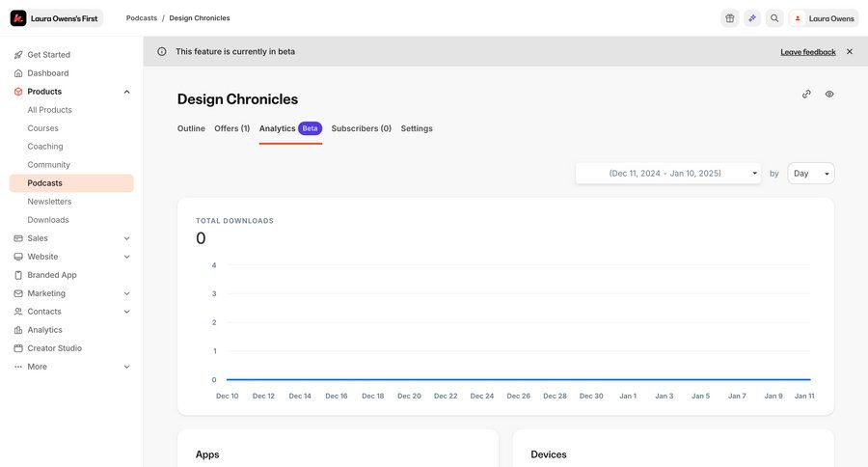Open the date range dropdown
Screen dimensions: 868x467
(x=668, y=174)
